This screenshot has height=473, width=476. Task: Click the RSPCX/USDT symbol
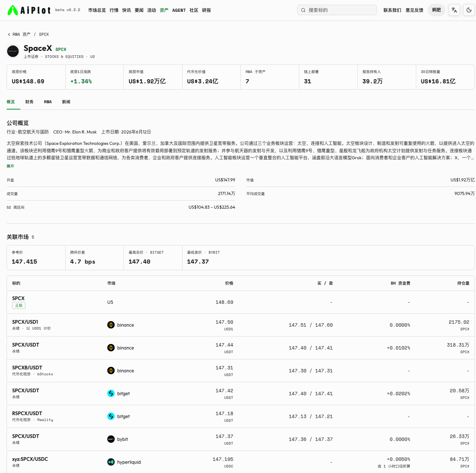[27, 413]
